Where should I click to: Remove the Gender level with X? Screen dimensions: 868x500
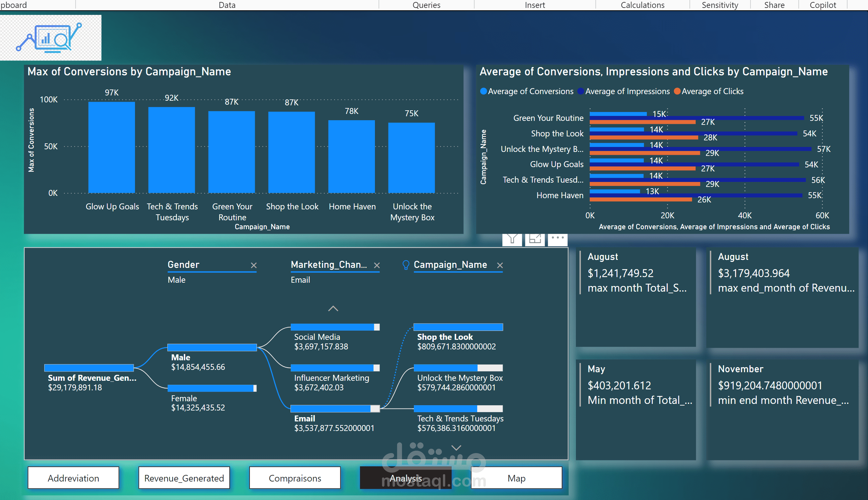(253, 266)
